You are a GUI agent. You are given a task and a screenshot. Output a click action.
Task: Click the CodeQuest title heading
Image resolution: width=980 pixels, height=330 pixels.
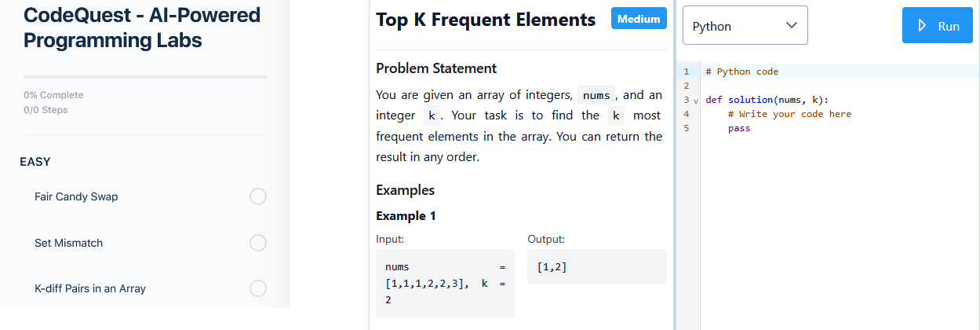tap(142, 27)
